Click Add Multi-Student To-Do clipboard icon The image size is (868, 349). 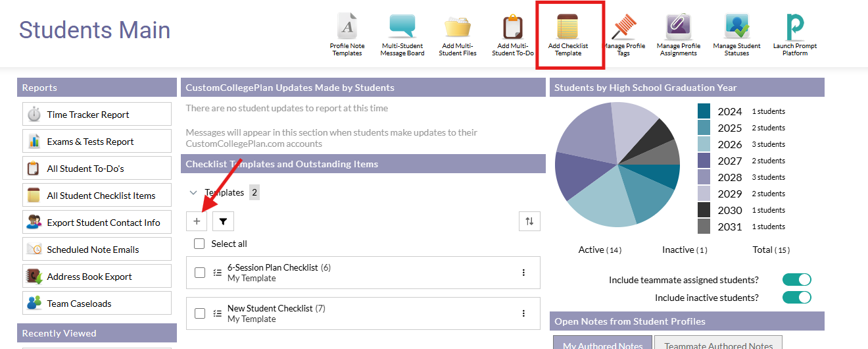click(513, 27)
